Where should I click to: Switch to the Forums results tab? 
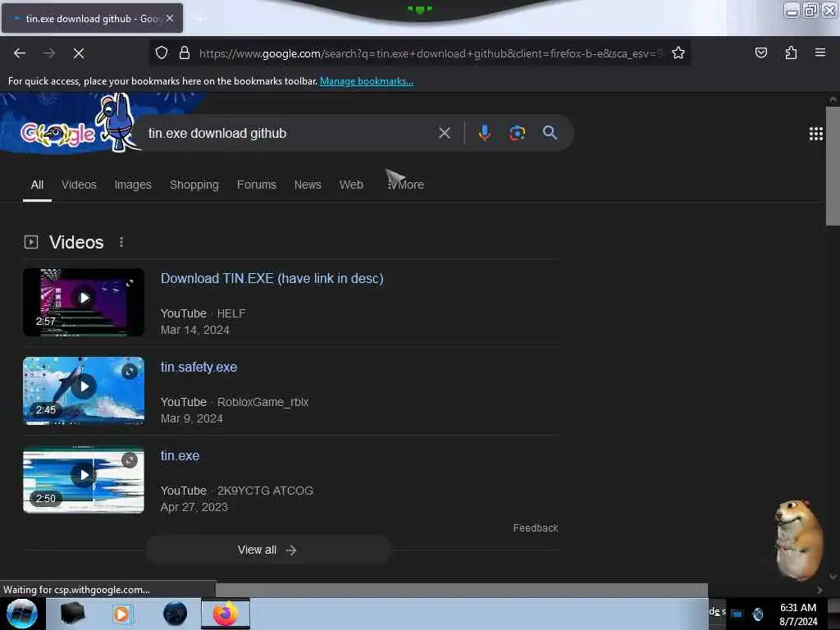(257, 185)
